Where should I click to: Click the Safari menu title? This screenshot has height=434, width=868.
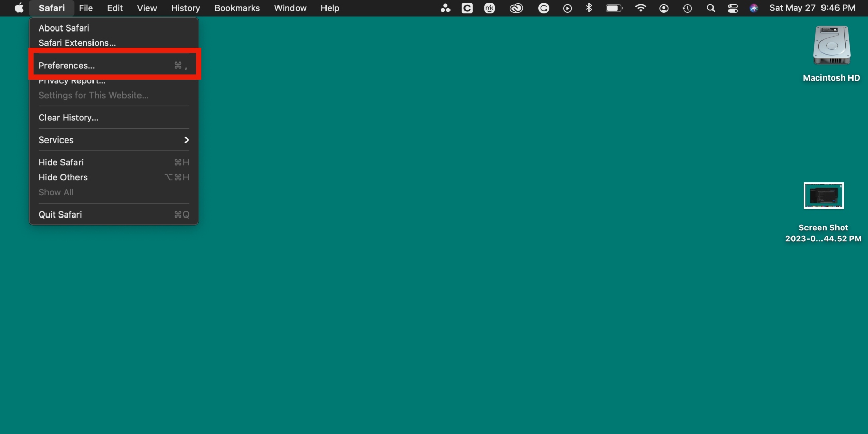coord(52,8)
